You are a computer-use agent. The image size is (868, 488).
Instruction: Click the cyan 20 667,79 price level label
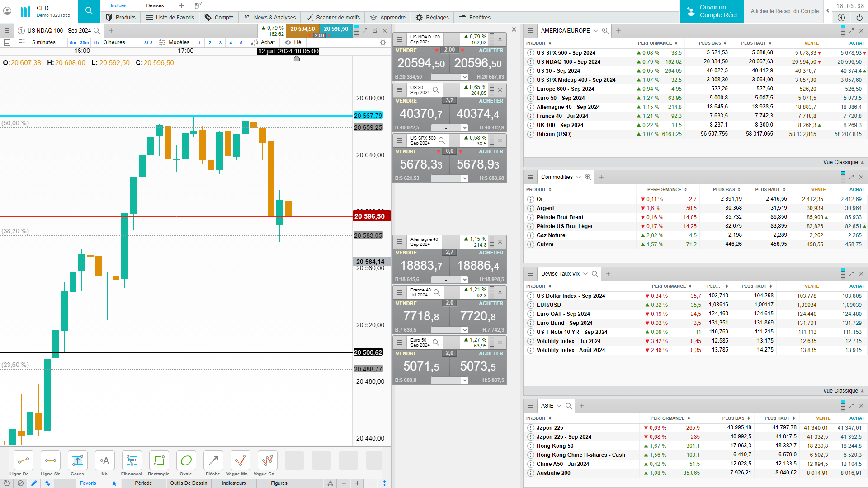click(x=368, y=116)
